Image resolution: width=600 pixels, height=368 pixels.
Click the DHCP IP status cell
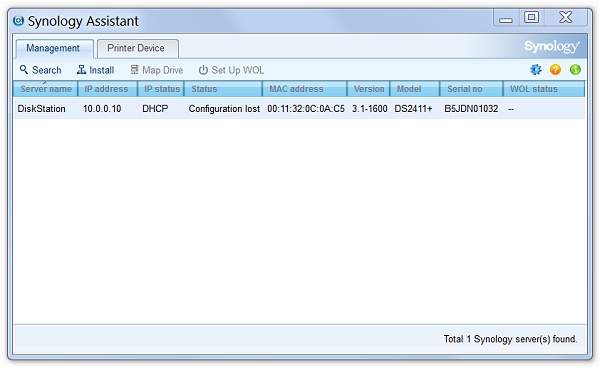155,109
